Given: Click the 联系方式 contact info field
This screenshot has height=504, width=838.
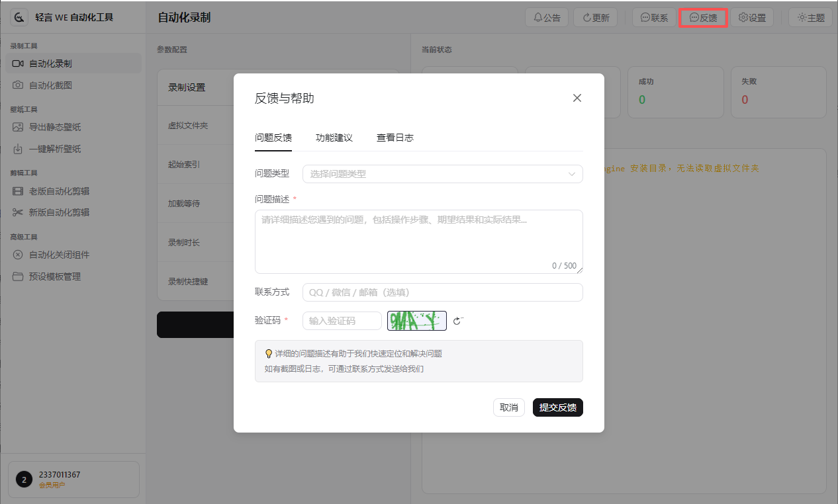Looking at the screenshot, I should coord(442,292).
